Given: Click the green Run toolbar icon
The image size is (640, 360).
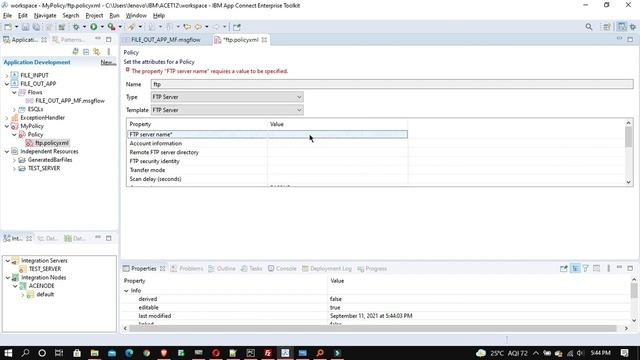Looking at the screenshot, I should tap(93, 27).
